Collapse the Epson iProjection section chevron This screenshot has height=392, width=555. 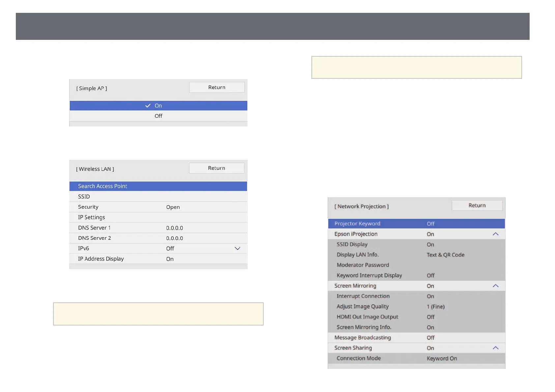coord(495,234)
